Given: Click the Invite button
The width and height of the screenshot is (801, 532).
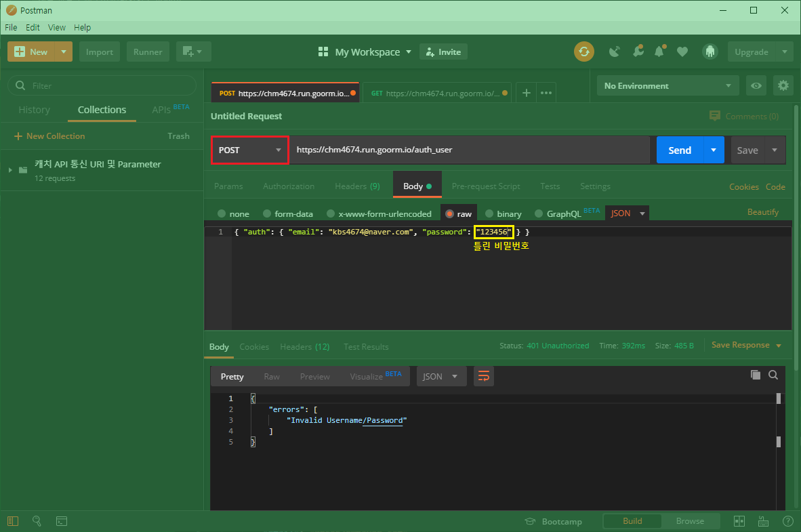Looking at the screenshot, I should coord(443,52).
